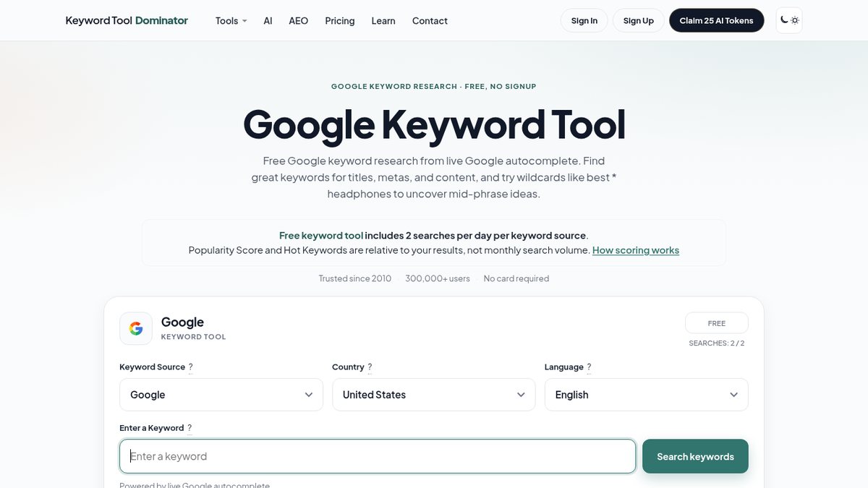Viewport: 868px width, 488px height.
Task: Show help for Keyword Source
Action: pos(190,367)
